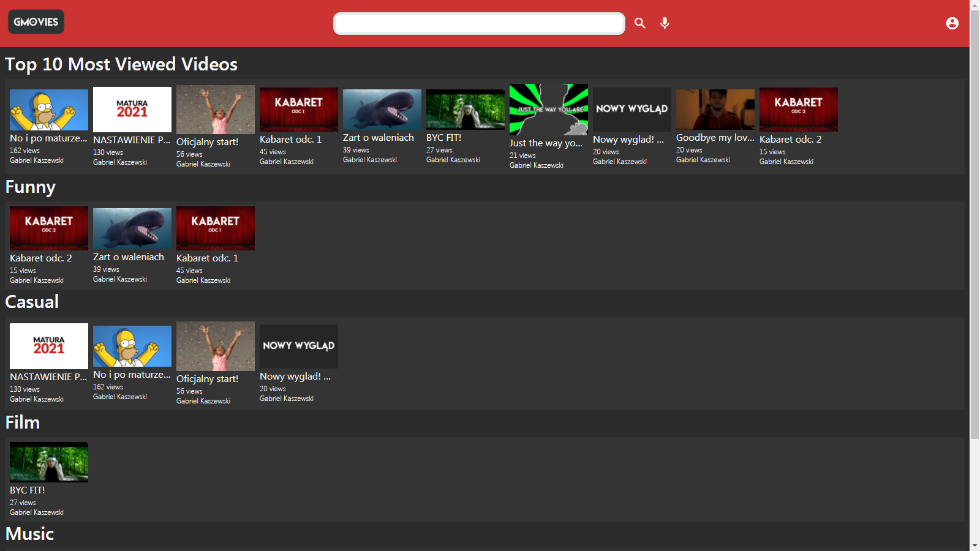Image resolution: width=980 pixels, height=551 pixels.
Task: Open Kabaret odc. 2 thumbnail in Top 10
Action: point(799,110)
